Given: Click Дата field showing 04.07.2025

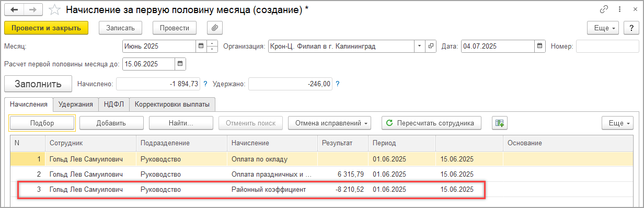Looking at the screenshot, I should pyautogui.click(x=498, y=46).
